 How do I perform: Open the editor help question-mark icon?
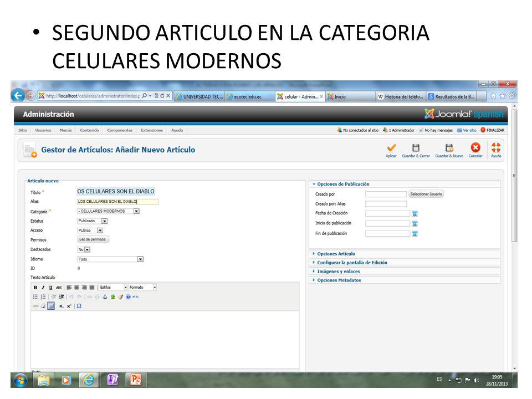(128, 297)
